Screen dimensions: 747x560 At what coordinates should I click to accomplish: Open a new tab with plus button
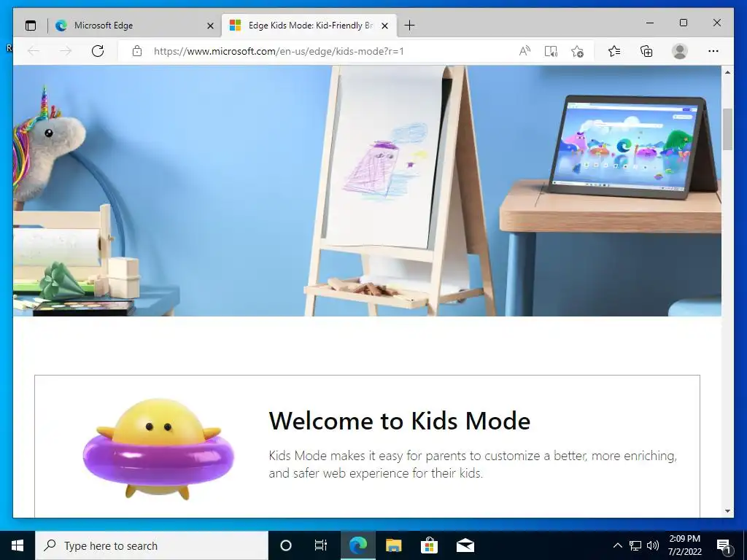[x=409, y=26]
